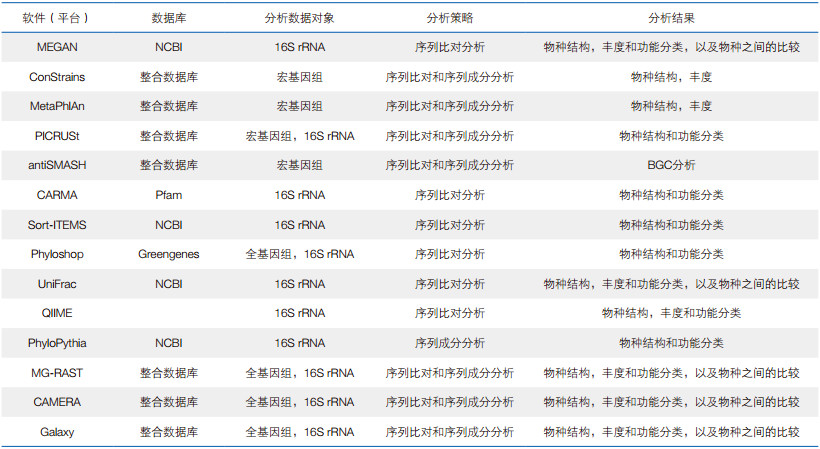Click 16S rRNA in the MEGAN row
Screen dimensions: 820x449
tap(300, 47)
